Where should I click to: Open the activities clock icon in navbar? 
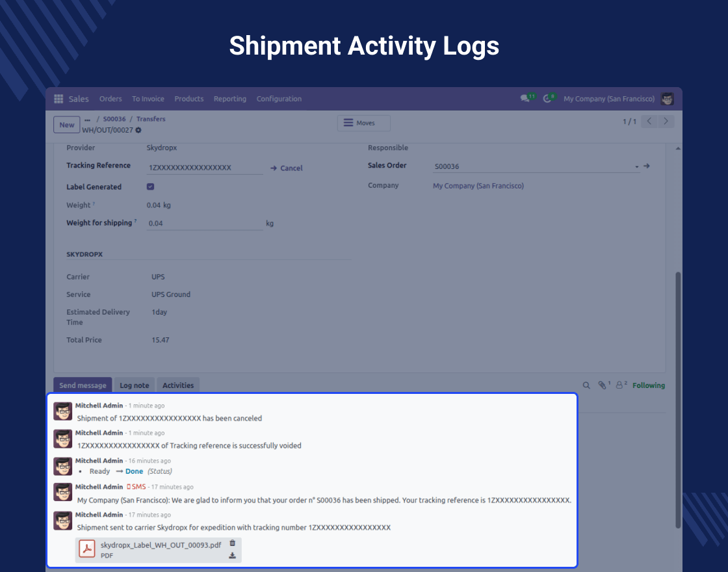point(549,98)
